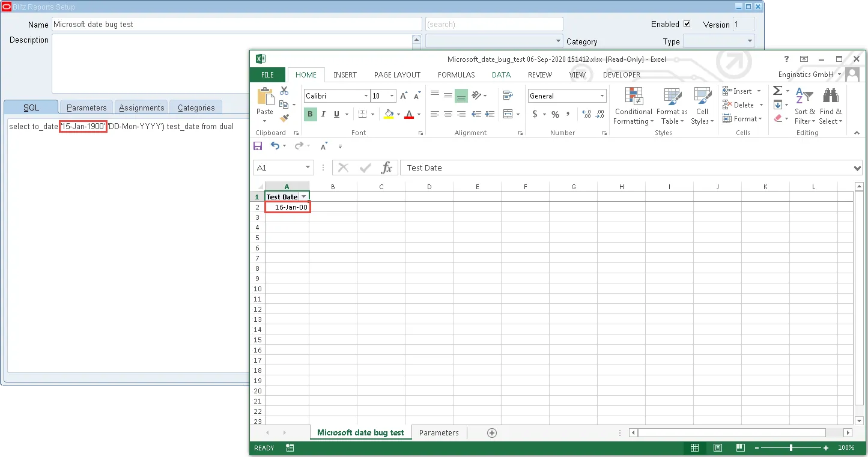Switch to the INSERT ribbon tab
Image resolution: width=868 pixels, height=457 pixels.
[345, 74]
